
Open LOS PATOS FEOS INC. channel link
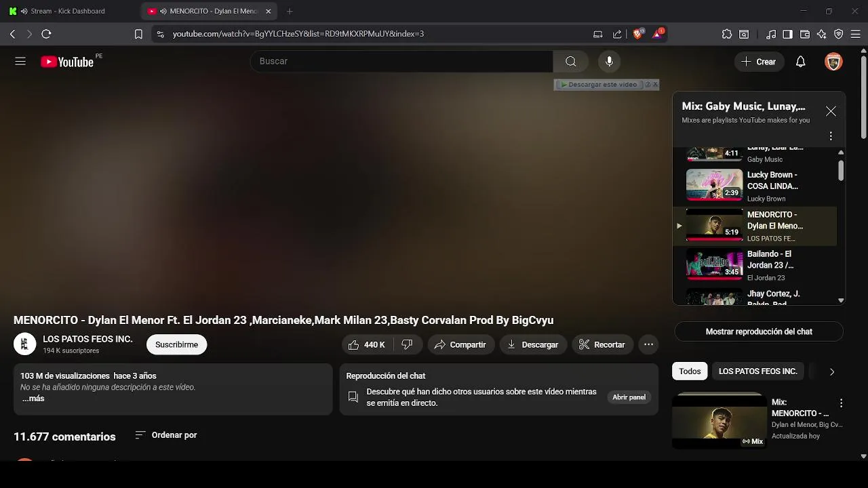pos(87,339)
